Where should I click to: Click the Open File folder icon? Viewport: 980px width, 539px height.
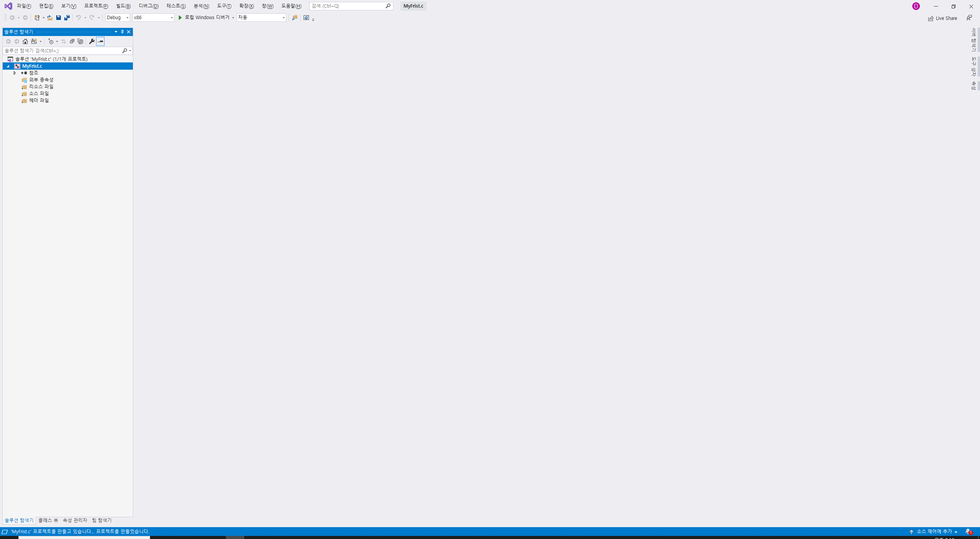coord(50,18)
